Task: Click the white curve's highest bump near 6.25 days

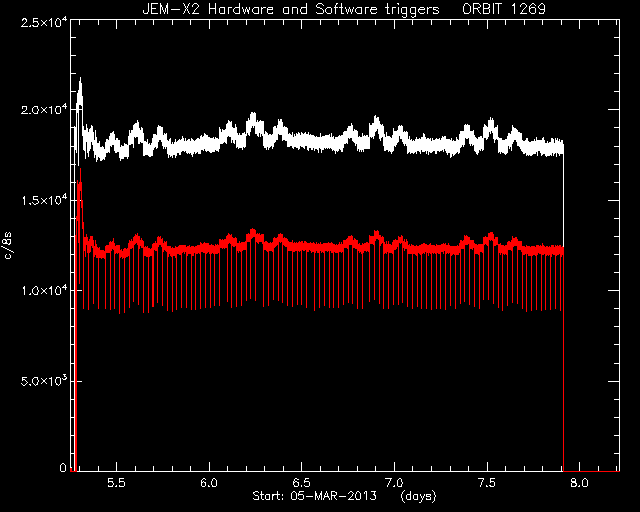Action: point(253,121)
